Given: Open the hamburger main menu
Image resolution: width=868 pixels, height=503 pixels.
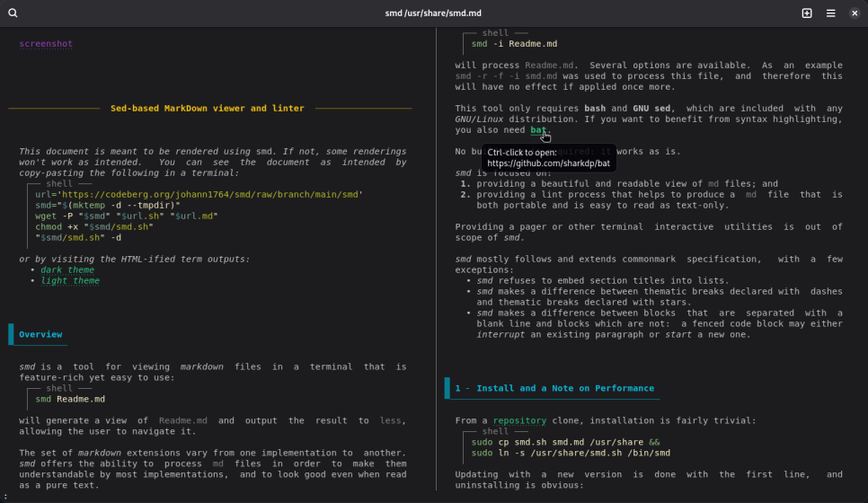Looking at the screenshot, I should (x=831, y=13).
